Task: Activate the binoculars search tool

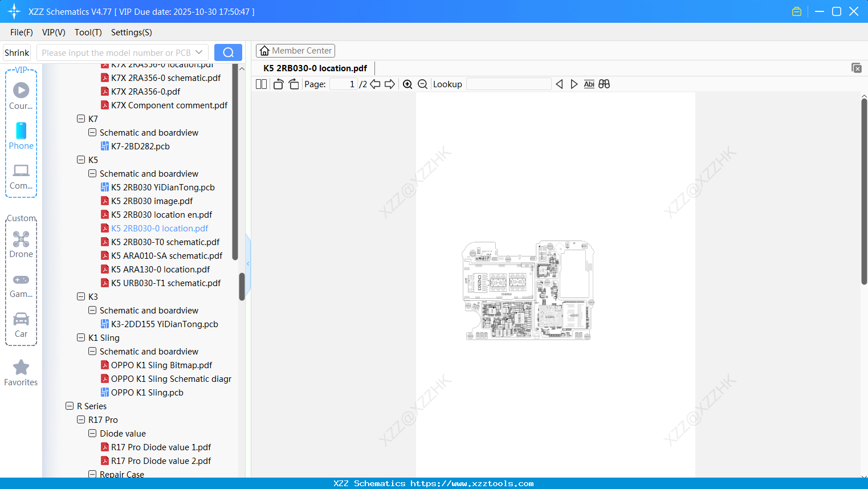Action: pos(604,84)
